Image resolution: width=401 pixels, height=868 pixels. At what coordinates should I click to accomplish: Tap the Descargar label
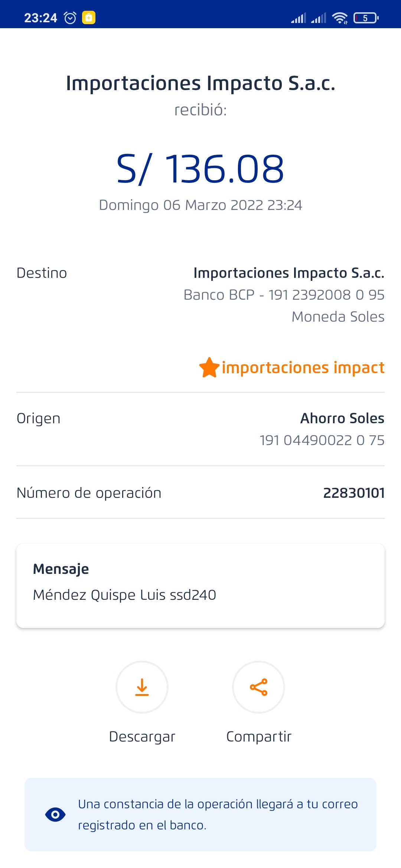[142, 737]
